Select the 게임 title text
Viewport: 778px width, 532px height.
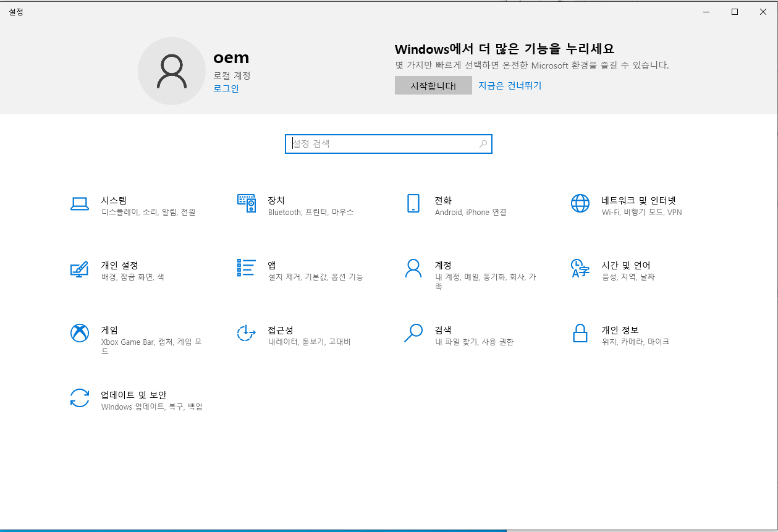pos(109,330)
